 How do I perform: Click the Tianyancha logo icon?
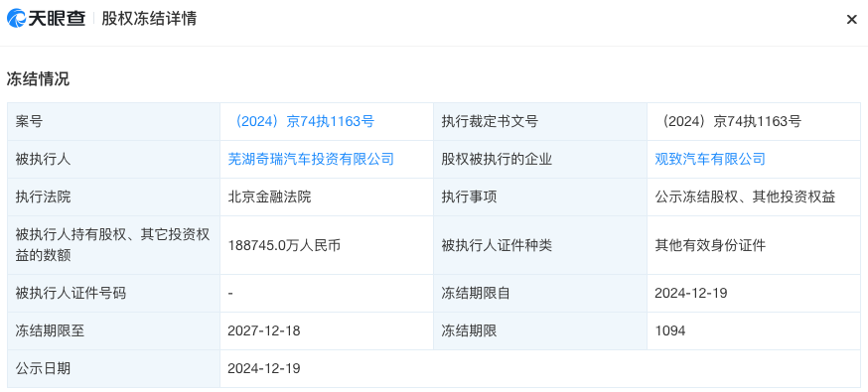click(x=17, y=18)
